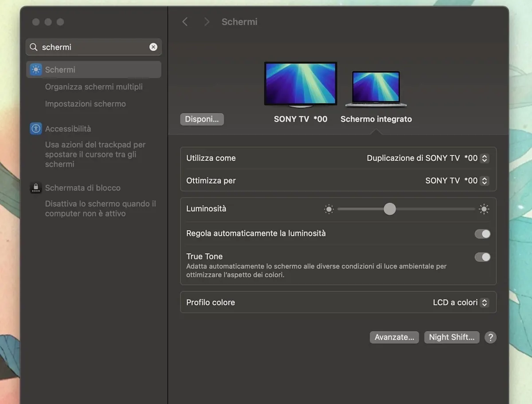This screenshot has width=532, height=404.
Task: Clear the search with the x icon
Action: pyautogui.click(x=153, y=47)
